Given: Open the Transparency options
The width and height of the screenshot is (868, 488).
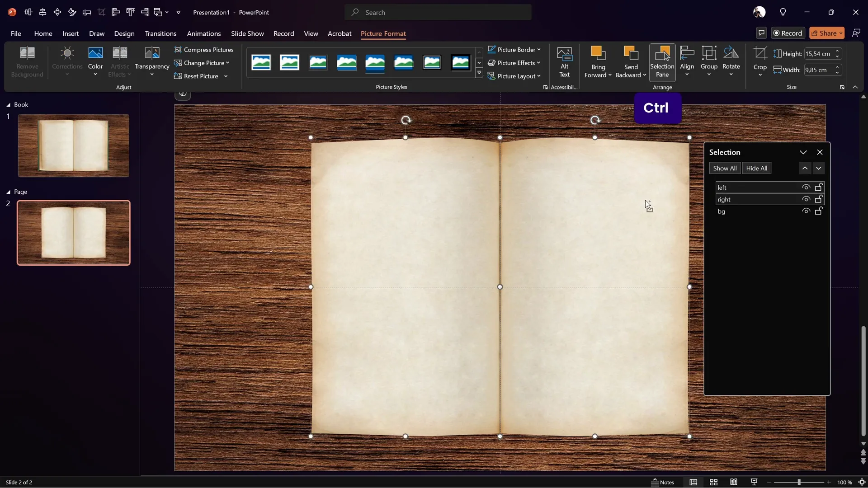Looking at the screenshot, I should point(152,62).
